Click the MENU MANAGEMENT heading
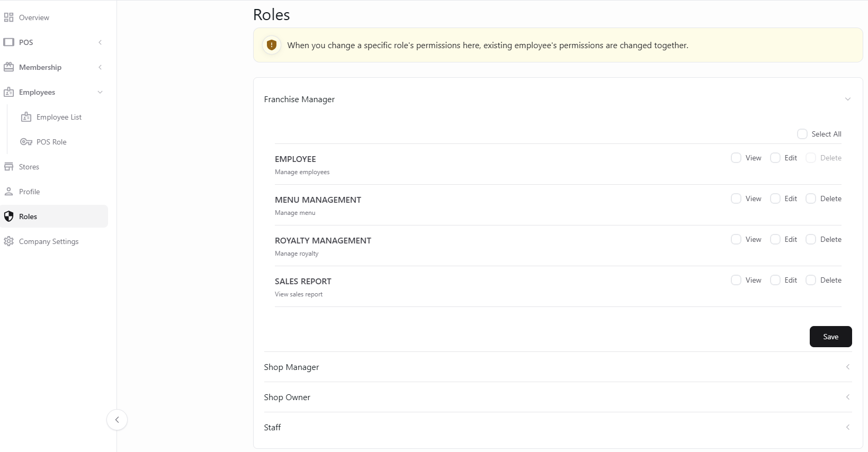 (318, 200)
